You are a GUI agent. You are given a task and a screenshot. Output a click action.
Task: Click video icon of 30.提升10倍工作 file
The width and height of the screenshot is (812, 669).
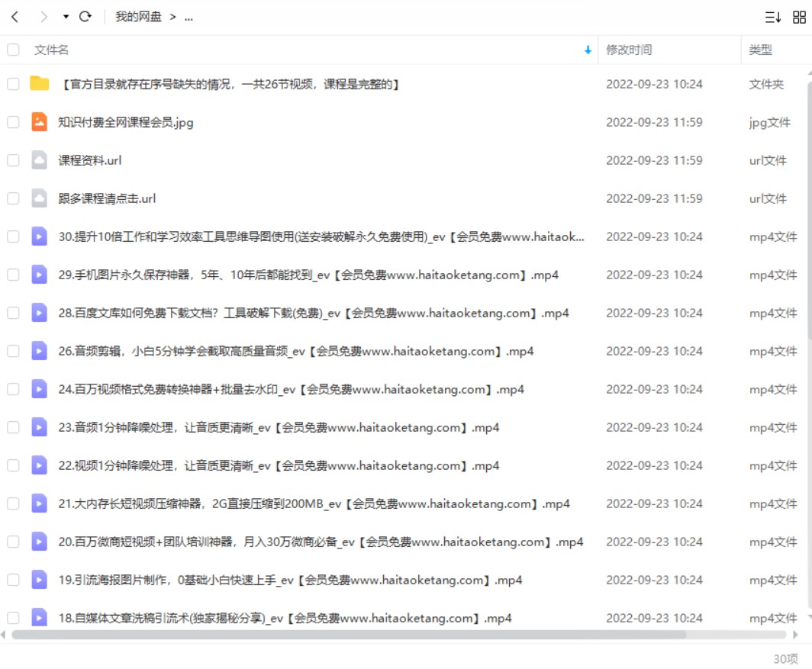point(40,236)
